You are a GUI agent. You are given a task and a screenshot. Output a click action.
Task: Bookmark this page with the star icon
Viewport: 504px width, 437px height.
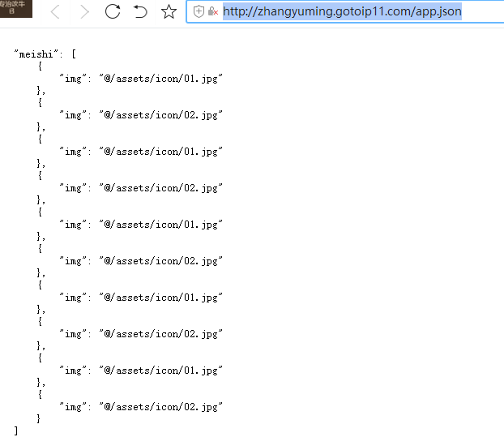point(168,11)
